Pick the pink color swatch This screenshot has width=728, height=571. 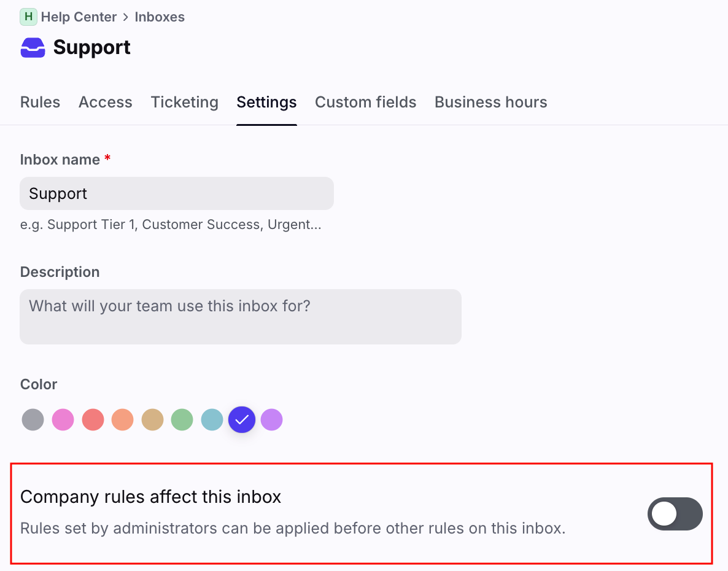point(63,420)
